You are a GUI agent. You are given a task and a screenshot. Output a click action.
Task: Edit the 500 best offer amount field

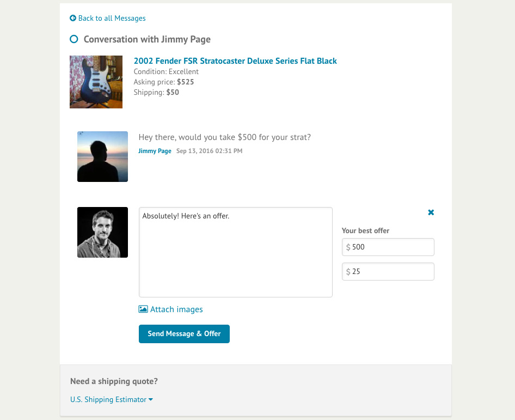(x=388, y=247)
